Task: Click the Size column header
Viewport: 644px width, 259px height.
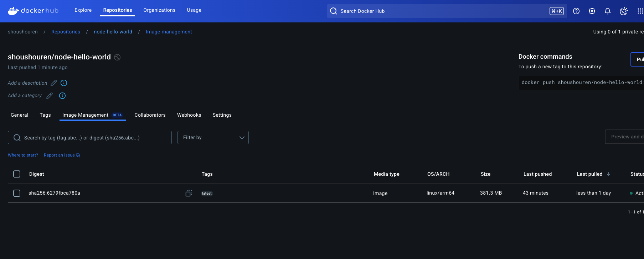Action: point(485,174)
